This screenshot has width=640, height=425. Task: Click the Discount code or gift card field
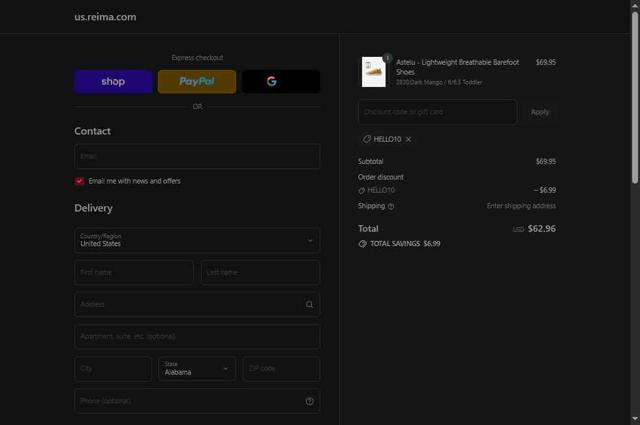(438, 112)
